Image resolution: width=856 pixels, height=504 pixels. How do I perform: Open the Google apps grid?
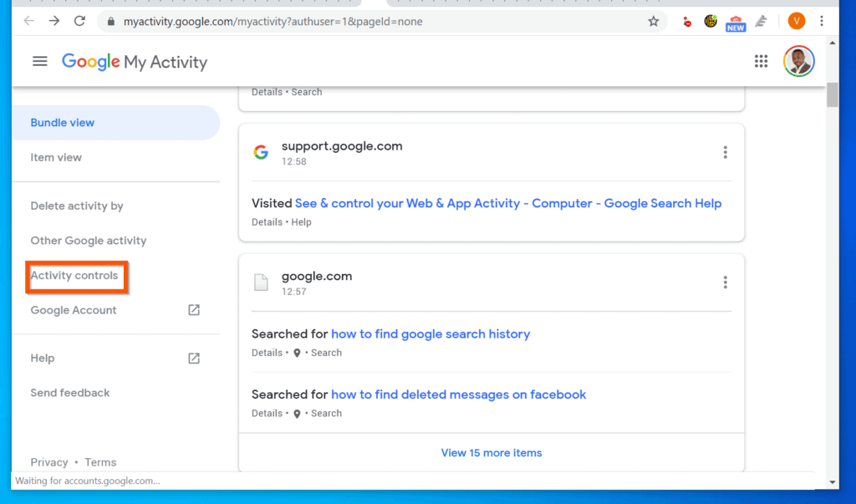click(x=761, y=61)
